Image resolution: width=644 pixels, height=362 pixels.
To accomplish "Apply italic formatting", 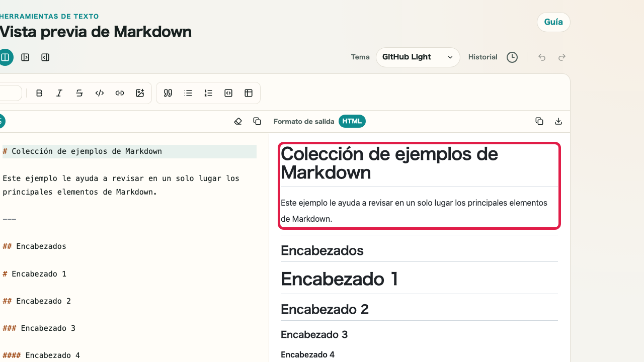I will (x=59, y=93).
